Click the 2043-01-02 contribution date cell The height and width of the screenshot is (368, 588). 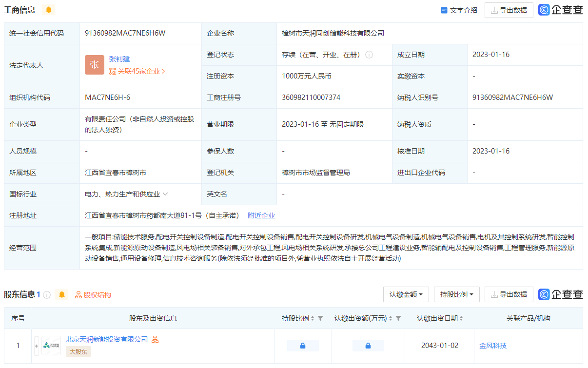[440, 346]
